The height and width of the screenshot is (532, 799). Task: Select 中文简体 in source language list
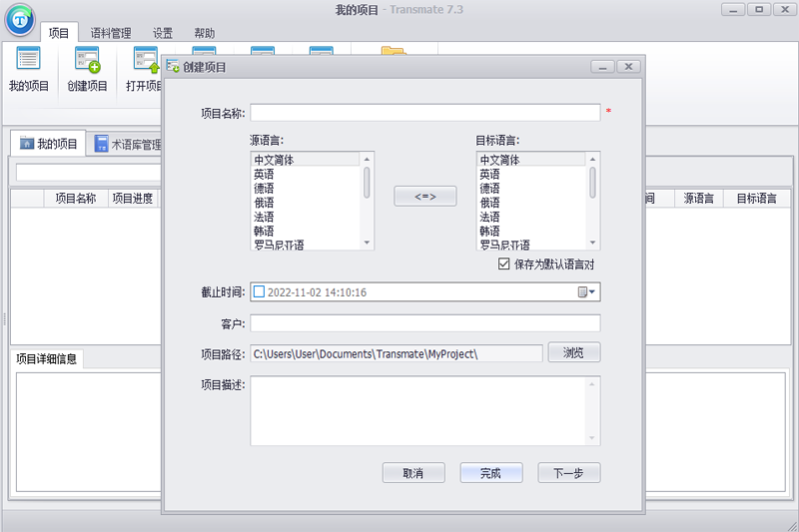[x=306, y=160]
